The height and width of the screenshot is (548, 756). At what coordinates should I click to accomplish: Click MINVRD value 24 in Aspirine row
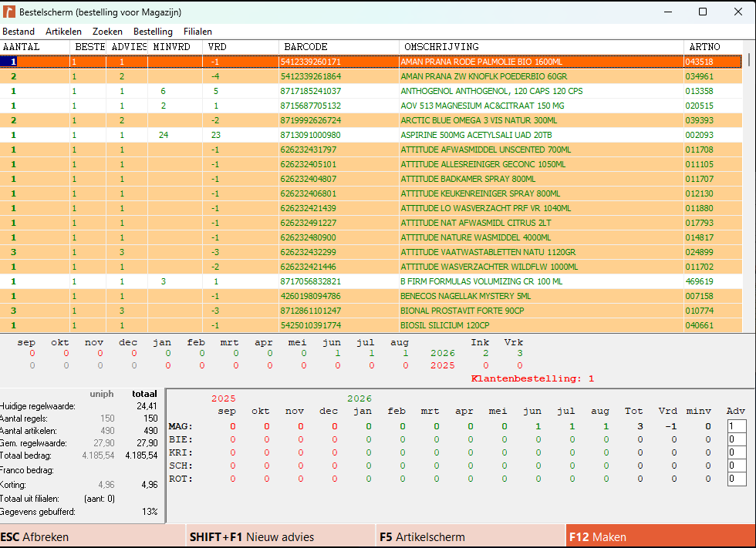click(164, 135)
